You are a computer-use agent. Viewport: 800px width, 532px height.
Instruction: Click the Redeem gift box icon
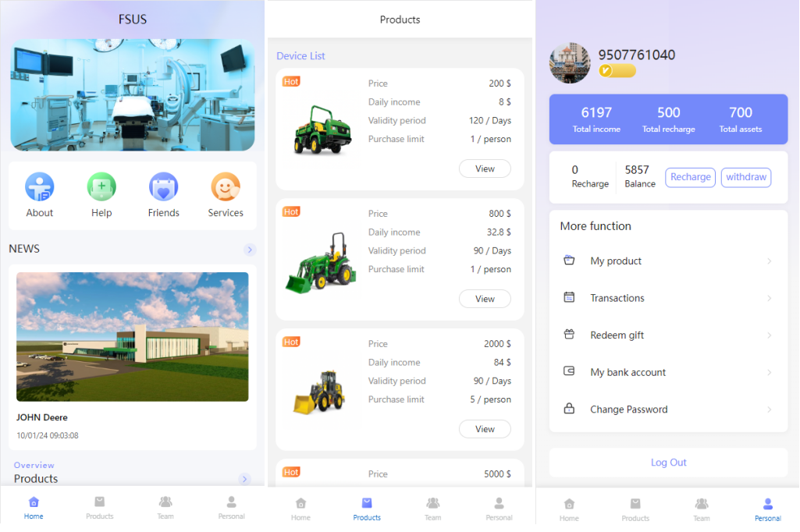[x=569, y=334]
